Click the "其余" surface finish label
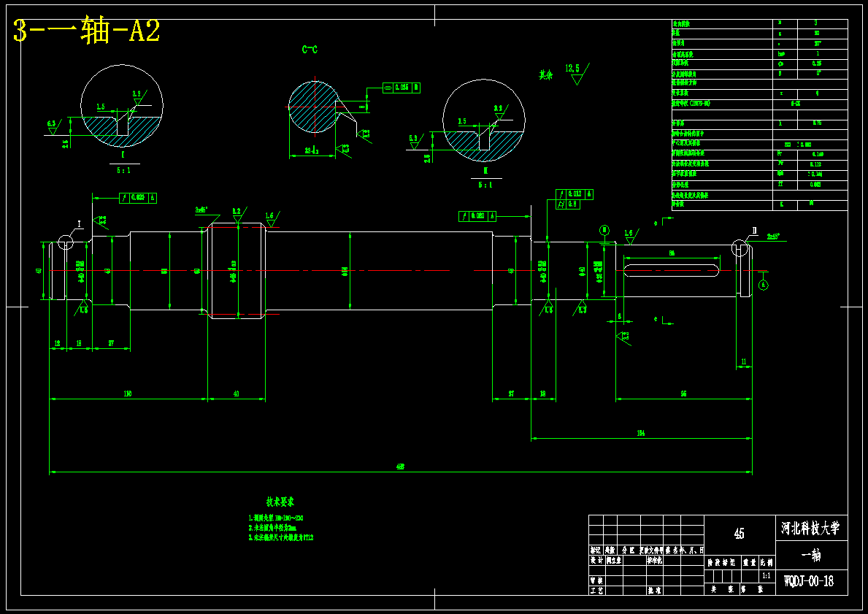 [546, 74]
